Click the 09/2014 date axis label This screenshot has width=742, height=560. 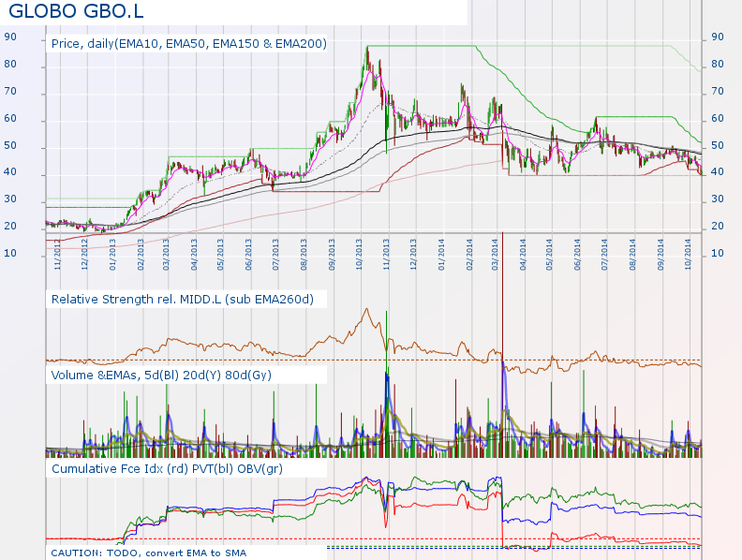pos(660,255)
